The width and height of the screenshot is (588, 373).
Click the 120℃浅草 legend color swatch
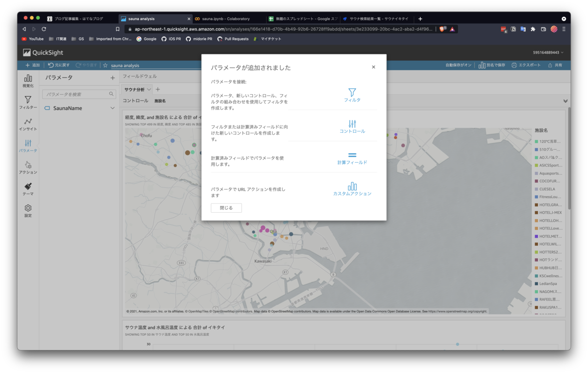point(537,142)
